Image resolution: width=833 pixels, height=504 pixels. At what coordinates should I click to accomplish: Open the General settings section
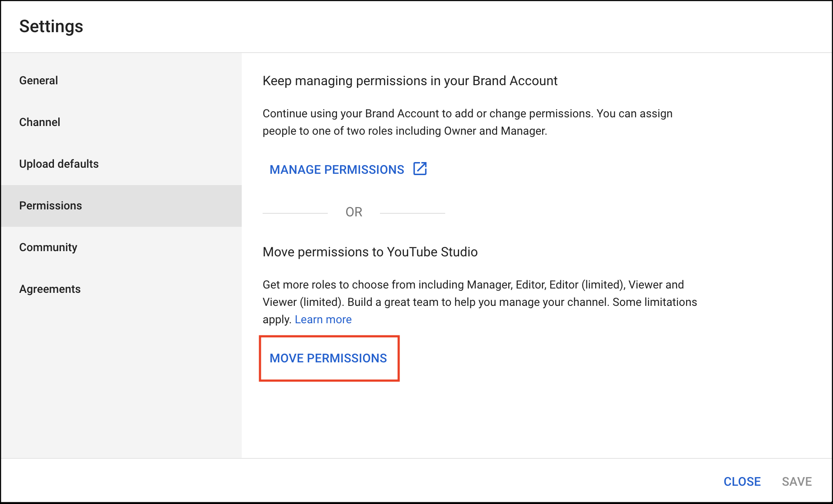[x=121, y=81]
